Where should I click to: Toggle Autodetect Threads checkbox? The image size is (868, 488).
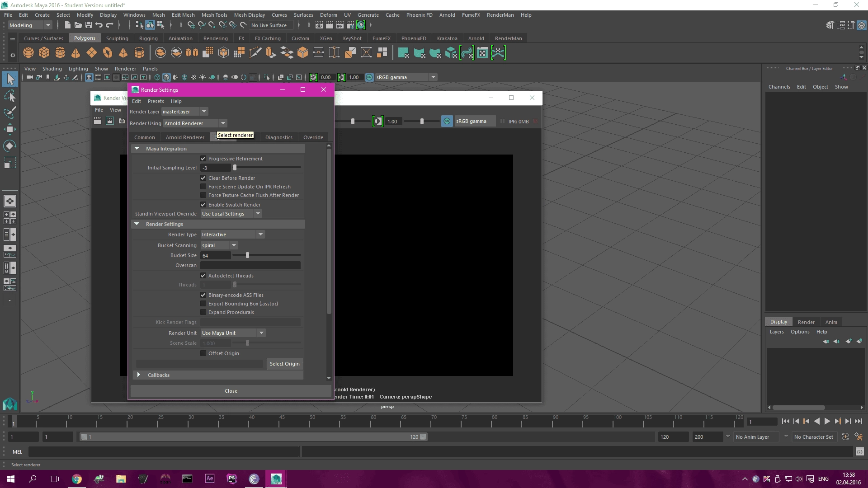pos(203,276)
